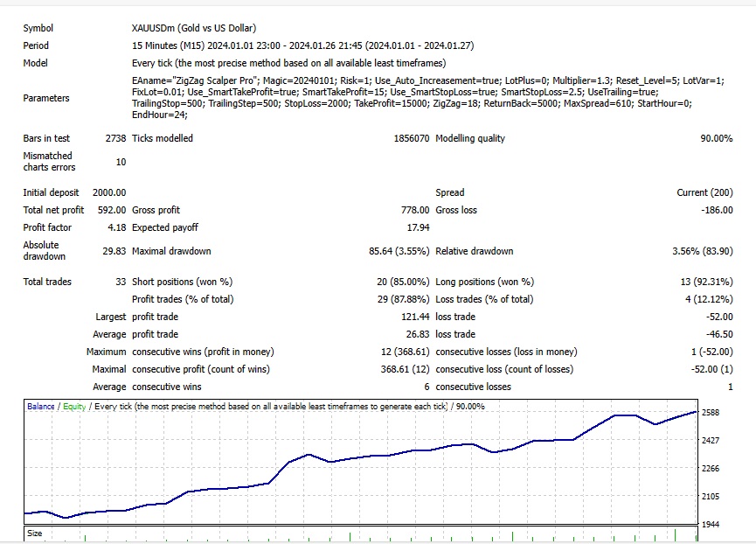The width and height of the screenshot is (756, 544).
Task: Click the Expected payoff value 17.94
Action: pyautogui.click(x=418, y=227)
